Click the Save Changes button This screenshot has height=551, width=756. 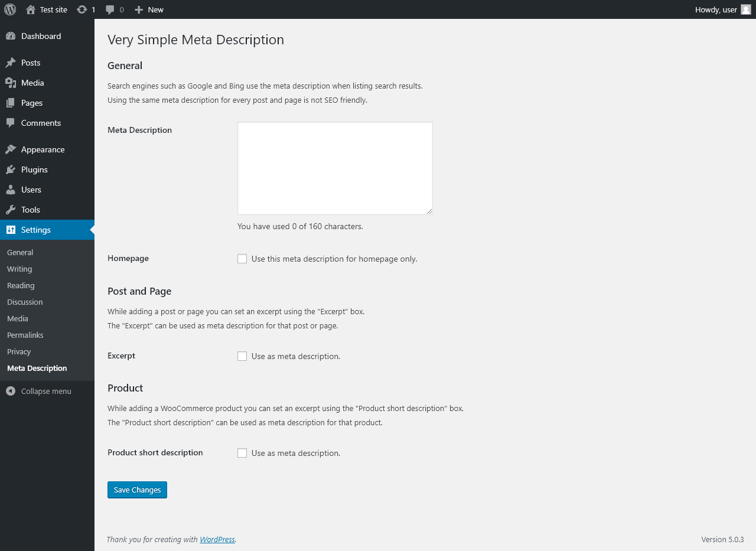[137, 490]
